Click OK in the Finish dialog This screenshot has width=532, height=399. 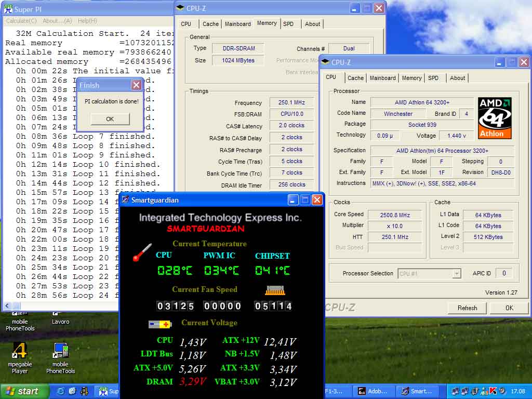pos(110,119)
